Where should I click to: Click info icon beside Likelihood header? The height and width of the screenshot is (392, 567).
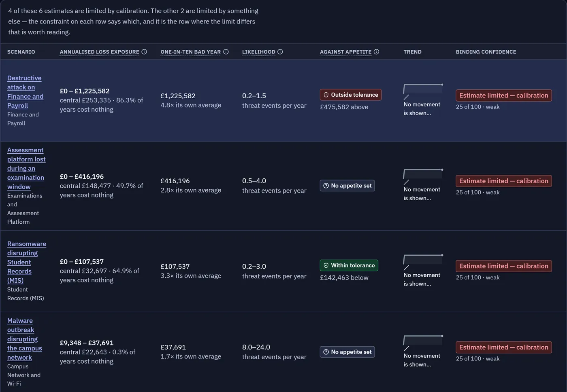(x=280, y=52)
